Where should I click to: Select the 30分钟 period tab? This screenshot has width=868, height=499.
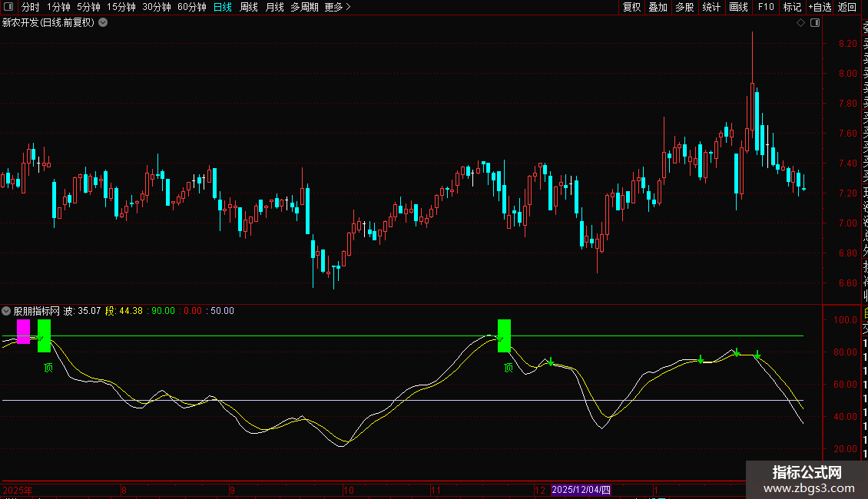click(157, 7)
